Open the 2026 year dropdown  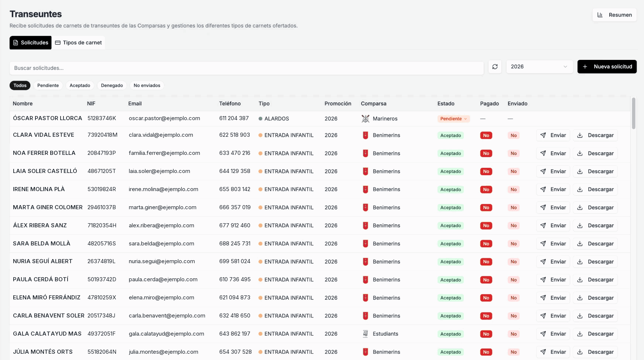click(x=539, y=67)
